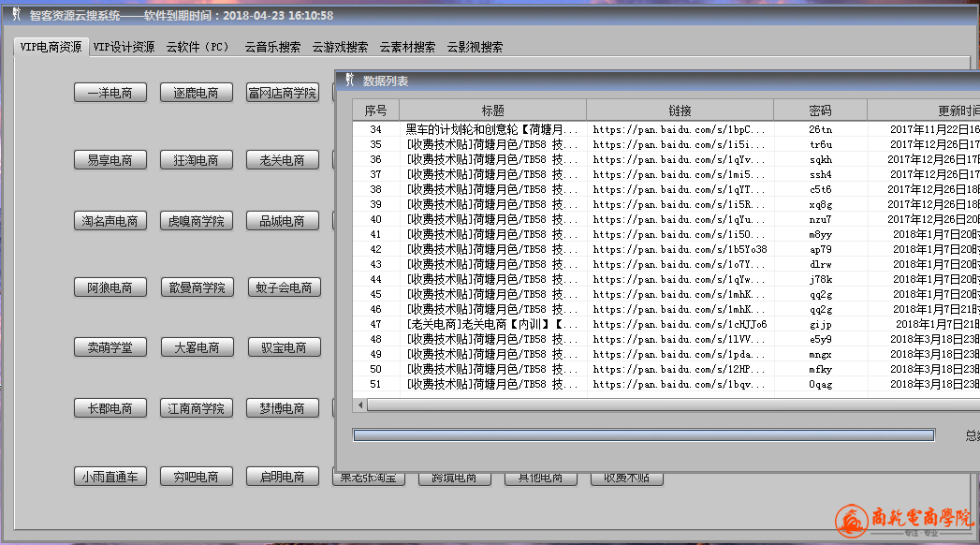980x545 pixels.
Task: Click password cell dlrw
Action: [821, 264]
